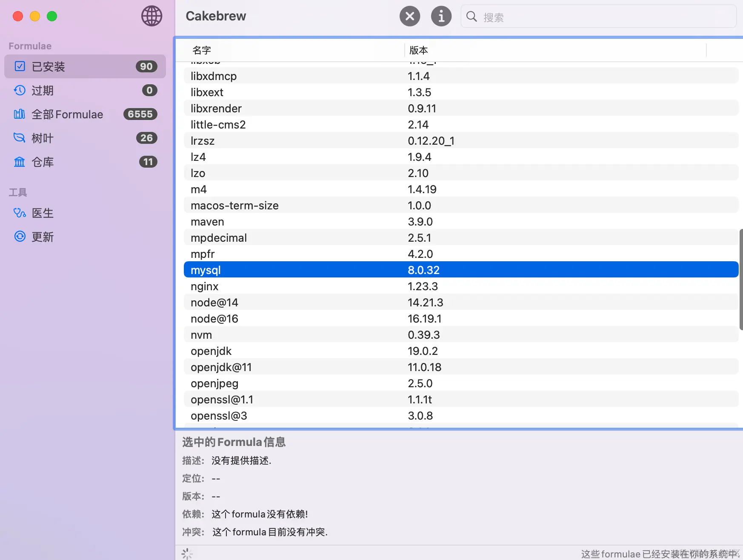The image size is (743, 560).
Task: Select the openjpeg formula
Action: (x=461, y=383)
